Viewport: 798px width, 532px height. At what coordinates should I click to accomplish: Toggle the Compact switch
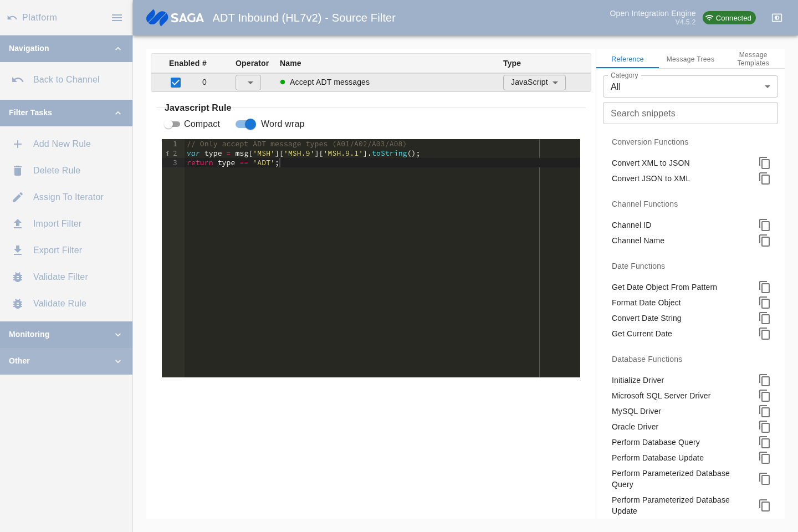(172, 124)
